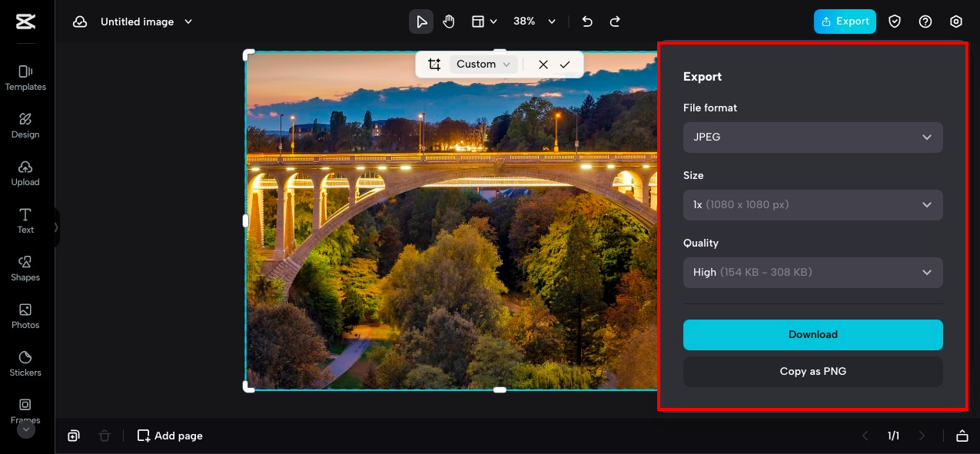Undo the last action
This screenshot has height=454, width=980.
(x=587, y=22)
